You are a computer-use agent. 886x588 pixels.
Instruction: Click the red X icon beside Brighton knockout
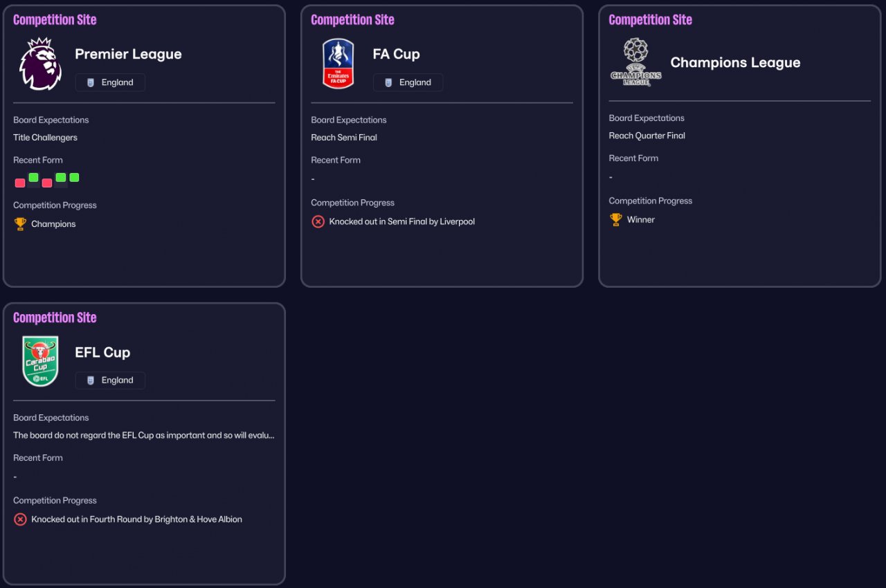pyautogui.click(x=20, y=520)
